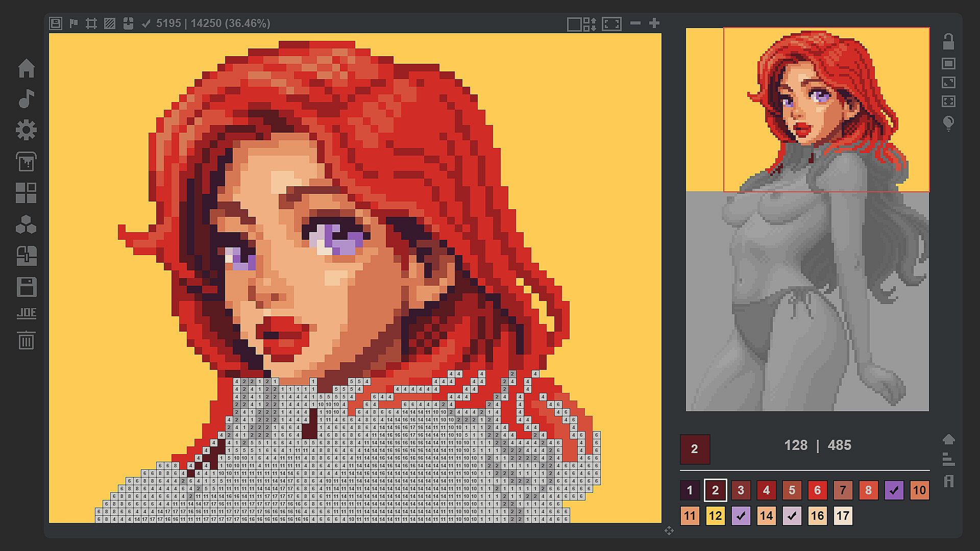This screenshot has width=980, height=551.
Task: Toggle the hatched pattern display
Action: 109,23
